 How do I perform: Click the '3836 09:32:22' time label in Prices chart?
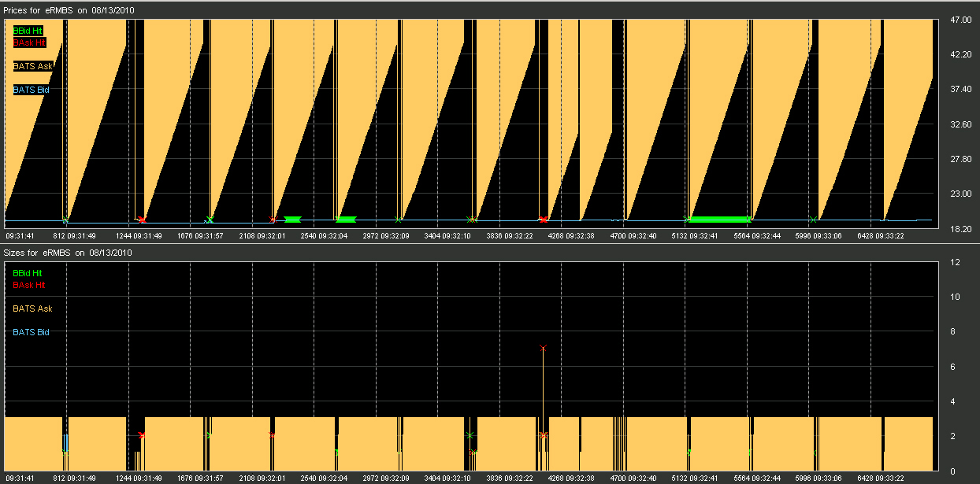(510, 235)
